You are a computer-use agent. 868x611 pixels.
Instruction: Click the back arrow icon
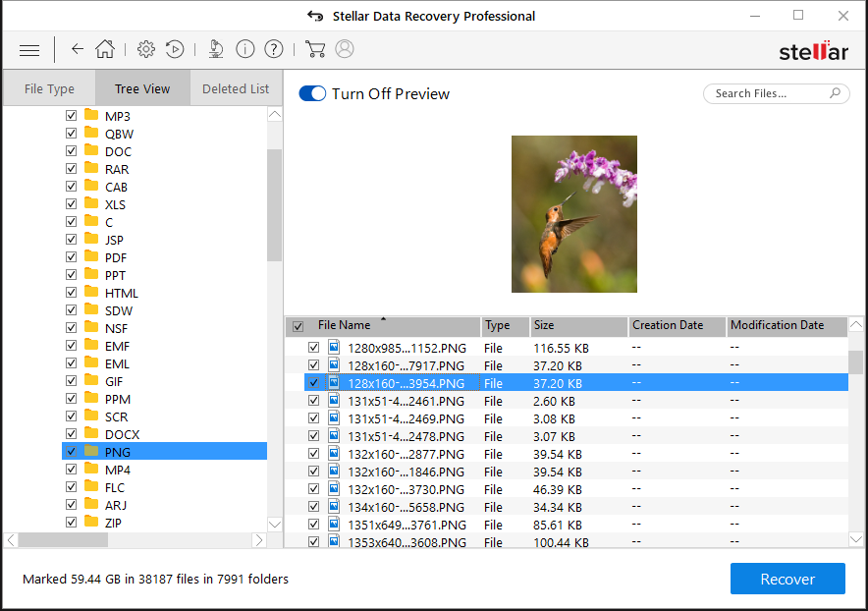pyautogui.click(x=78, y=49)
